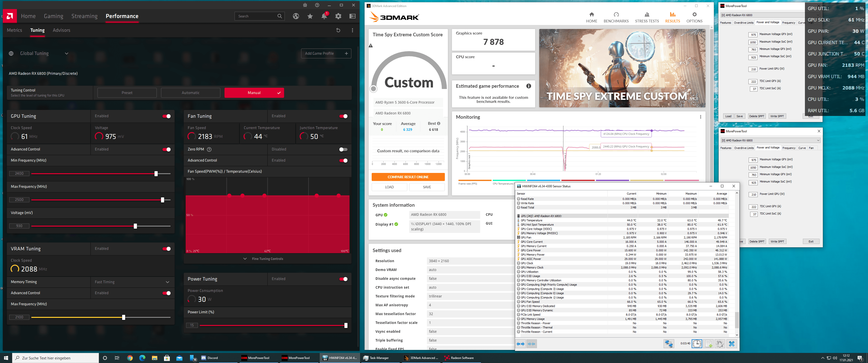Go to 3DMark HOME

click(x=591, y=17)
